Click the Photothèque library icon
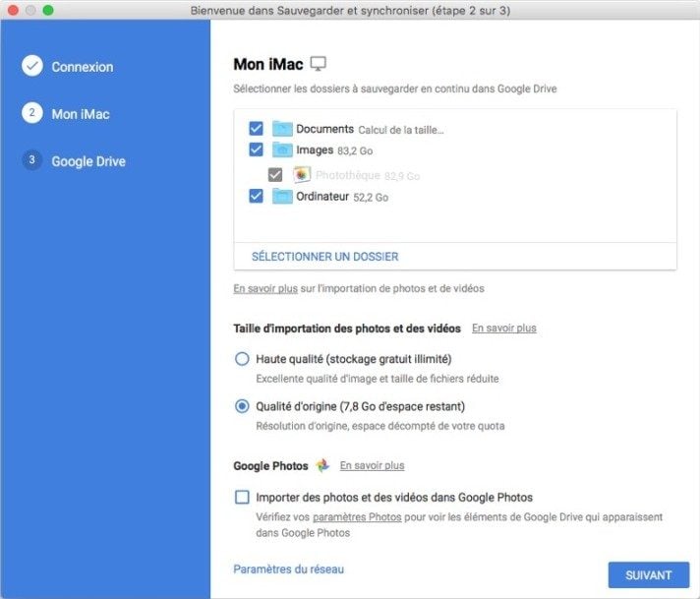The image size is (700, 599). pyautogui.click(x=302, y=175)
